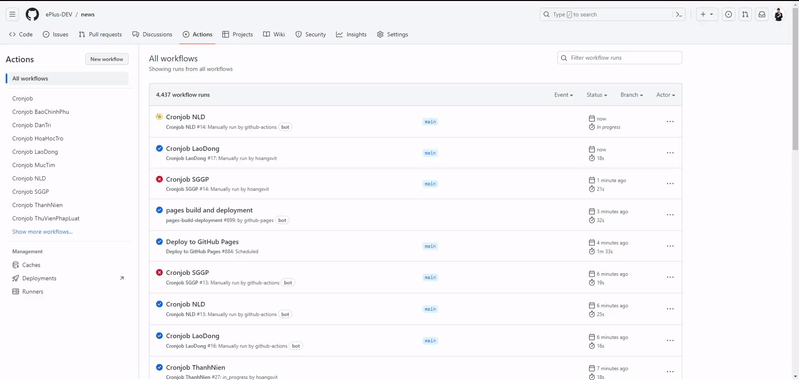The image size is (799, 380).
Task: Open the Branch filter dropdown
Action: pos(631,95)
